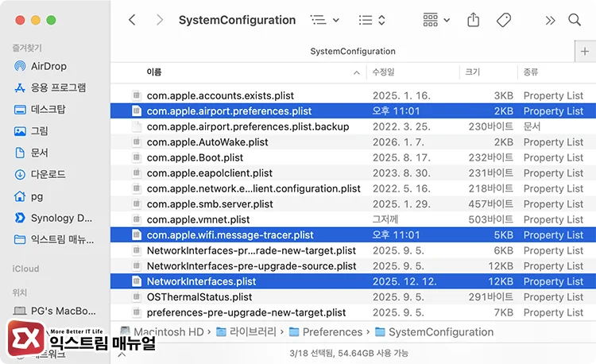Image resolution: width=596 pixels, height=364 pixels.
Task: Open the sort order stepper menu
Action: click(372, 20)
